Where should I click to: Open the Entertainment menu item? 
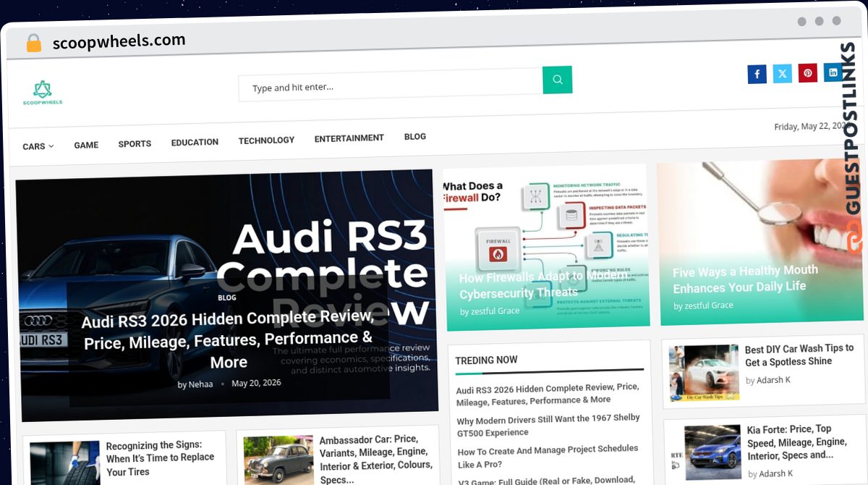pos(349,138)
